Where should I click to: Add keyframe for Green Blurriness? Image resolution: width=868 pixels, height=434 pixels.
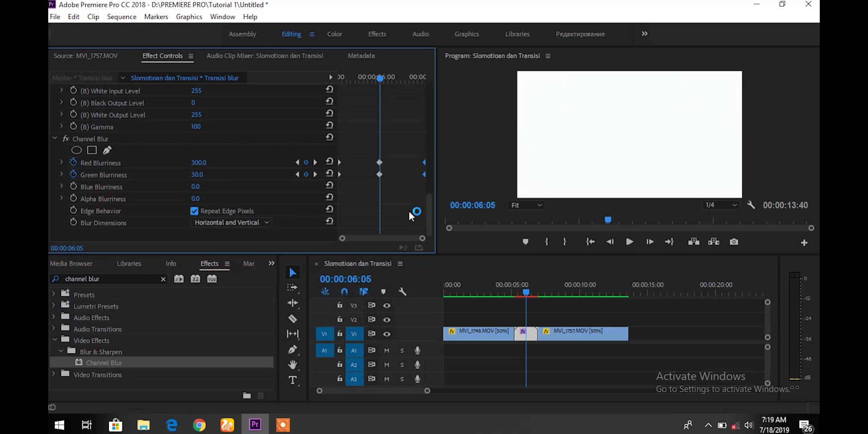coord(306,174)
